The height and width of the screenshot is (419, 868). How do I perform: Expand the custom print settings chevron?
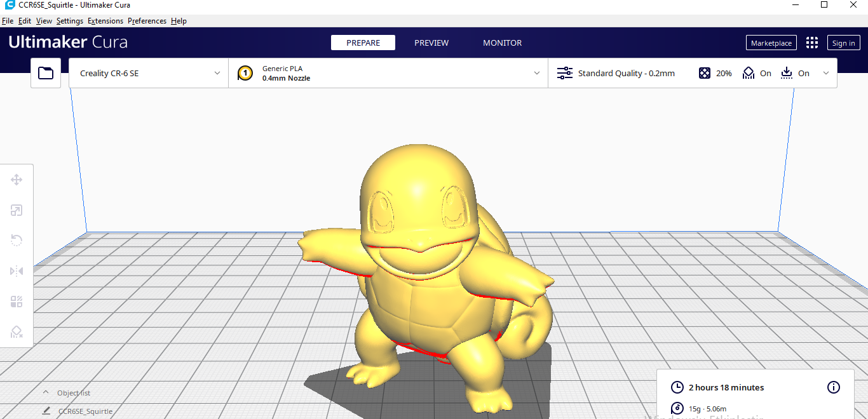tap(826, 73)
